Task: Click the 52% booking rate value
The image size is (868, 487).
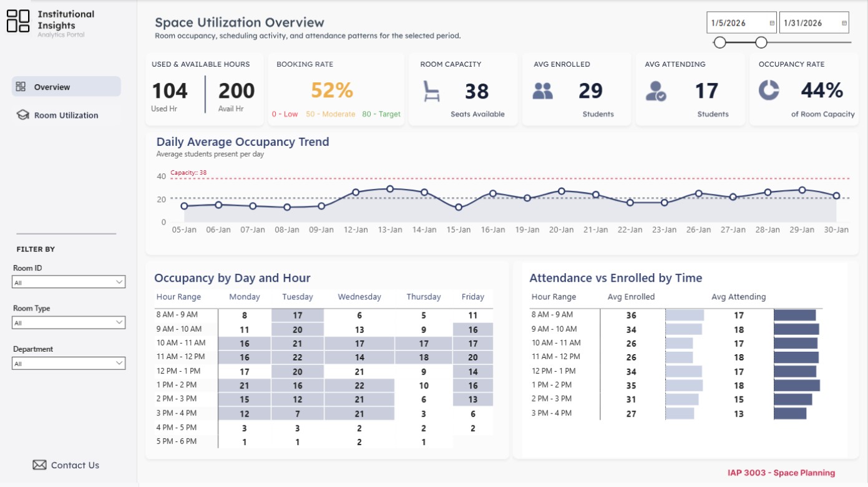Action: [332, 90]
